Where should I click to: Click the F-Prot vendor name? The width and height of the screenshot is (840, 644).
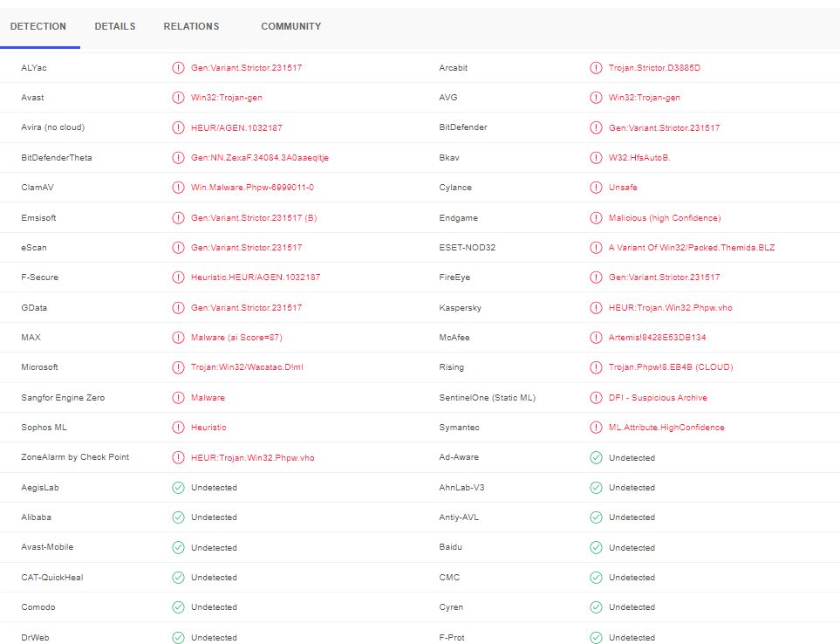[x=452, y=638]
